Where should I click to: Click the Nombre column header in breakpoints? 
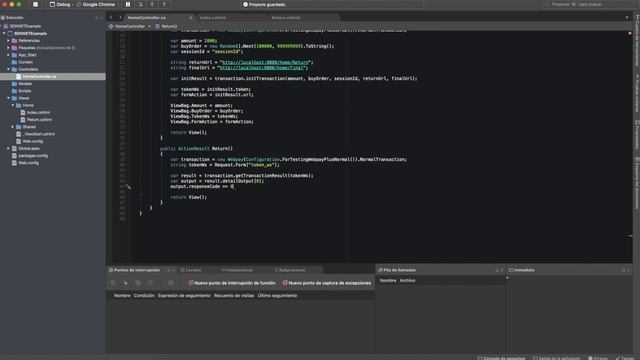(x=122, y=296)
